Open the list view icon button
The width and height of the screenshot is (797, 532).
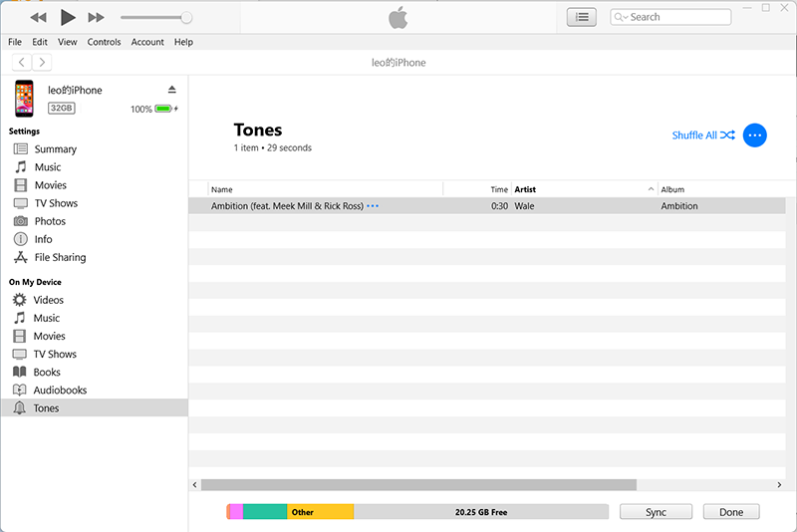[x=581, y=17]
